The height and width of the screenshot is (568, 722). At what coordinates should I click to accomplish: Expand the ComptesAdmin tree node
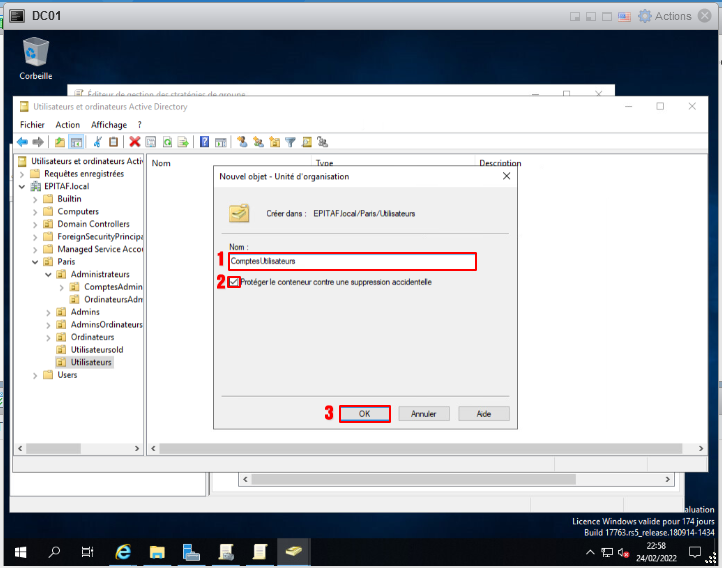[x=61, y=287]
